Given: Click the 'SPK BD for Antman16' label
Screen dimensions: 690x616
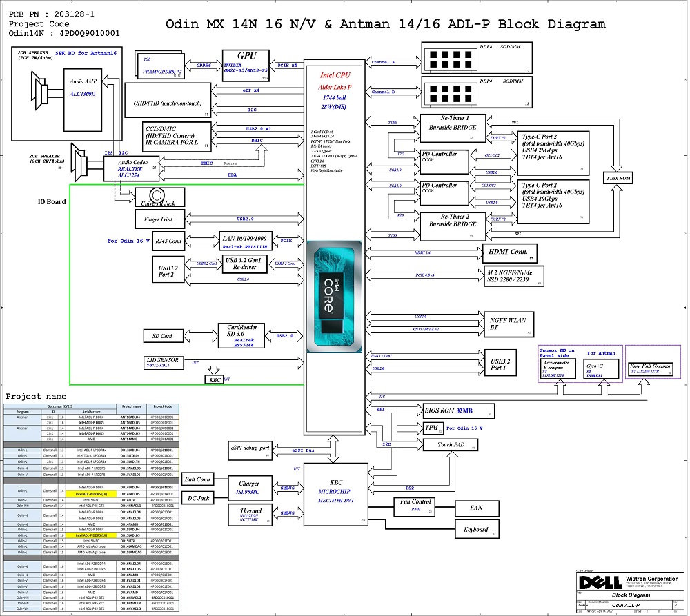Looking at the screenshot, I should (x=86, y=53).
